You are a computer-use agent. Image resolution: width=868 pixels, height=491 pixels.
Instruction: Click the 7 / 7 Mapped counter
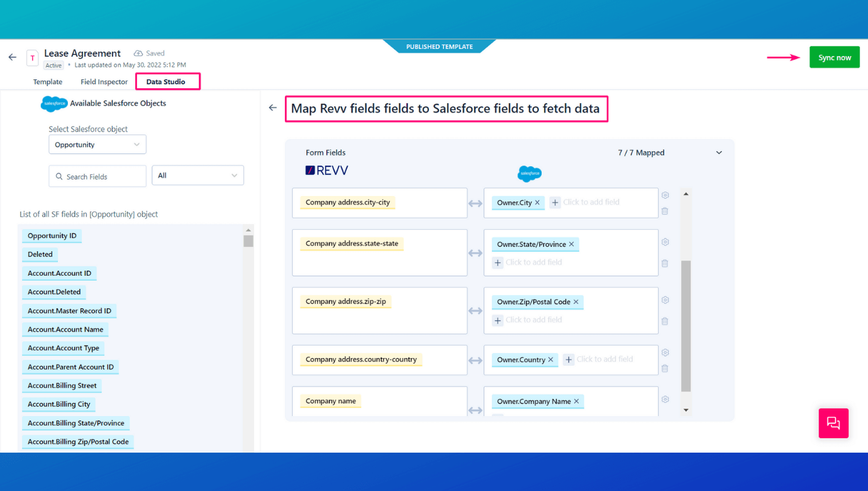point(641,153)
